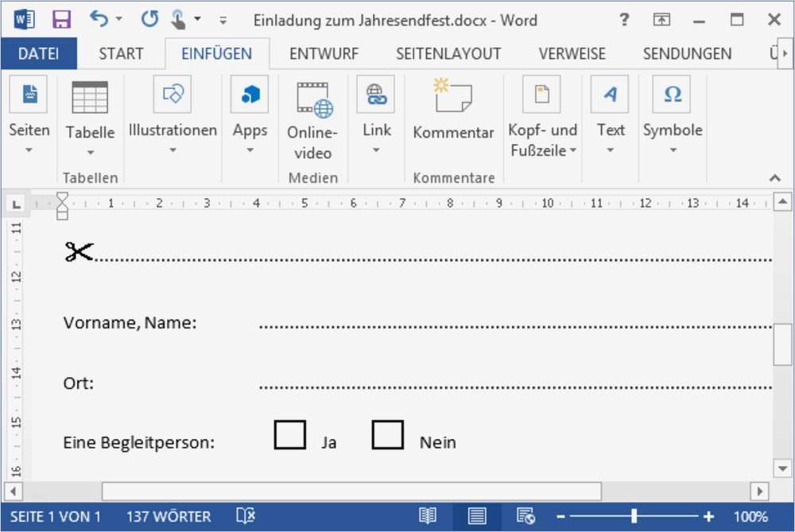This screenshot has width=795, height=532.
Task: Open the Touch/Mouse mode dropdown arrow
Action: (198, 19)
